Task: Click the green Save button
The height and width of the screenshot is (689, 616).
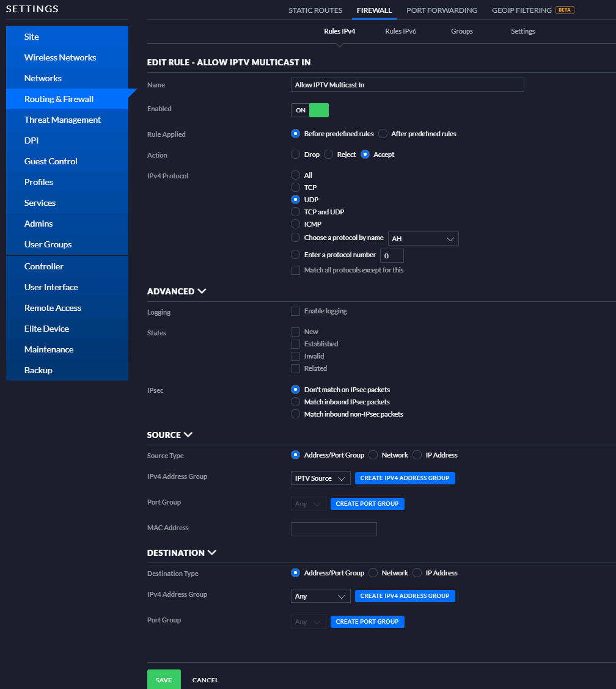Action: (x=164, y=679)
